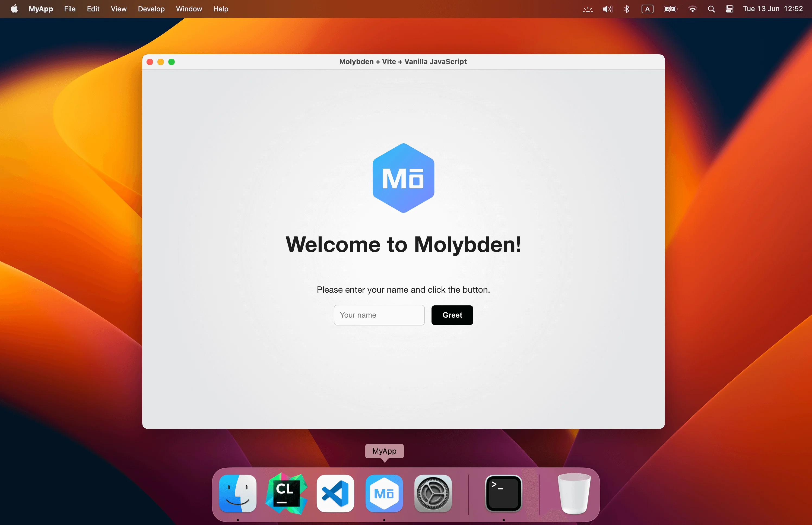Click the Molybden hexagon logo

[x=404, y=178]
